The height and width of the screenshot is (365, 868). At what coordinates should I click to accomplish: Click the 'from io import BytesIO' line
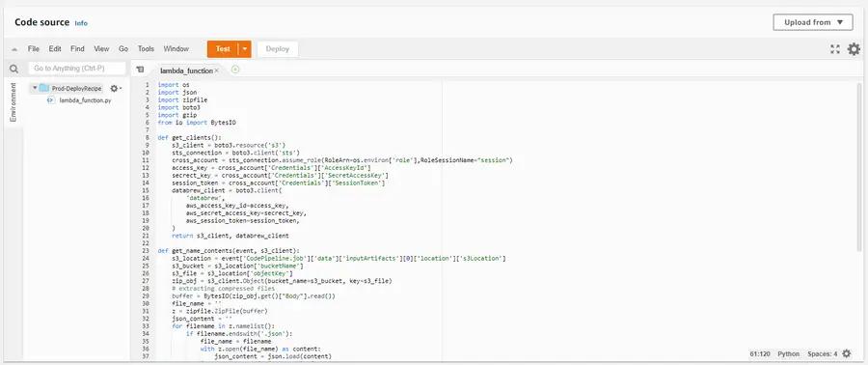point(197,123)
